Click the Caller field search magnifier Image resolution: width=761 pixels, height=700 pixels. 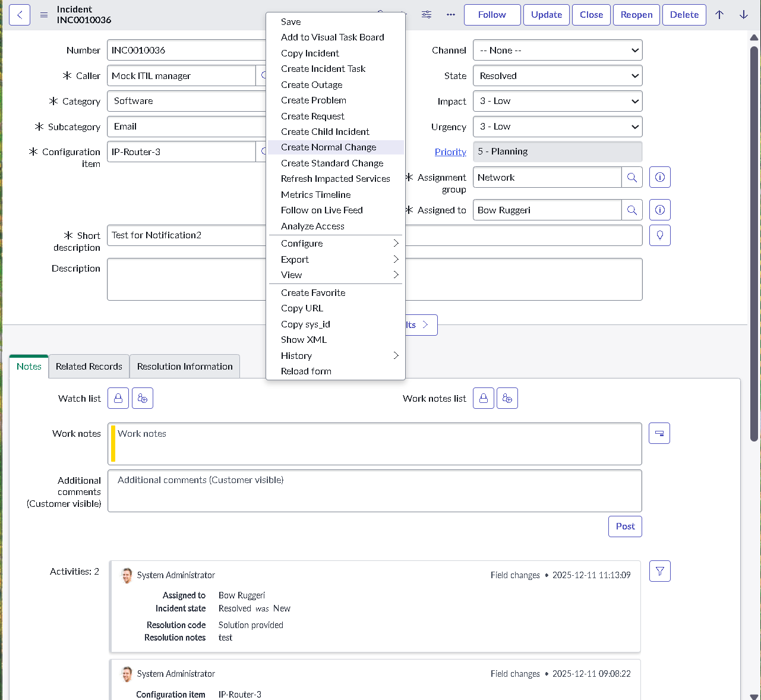pyautogui.click(x=264, y=75)
